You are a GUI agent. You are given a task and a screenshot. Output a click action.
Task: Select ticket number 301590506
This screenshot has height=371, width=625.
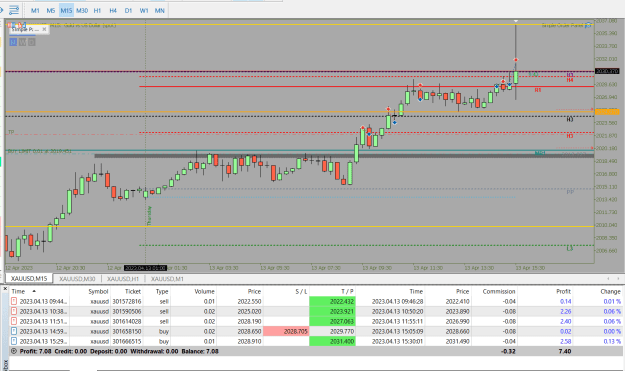pyautogui.click(x=127, y=311)
